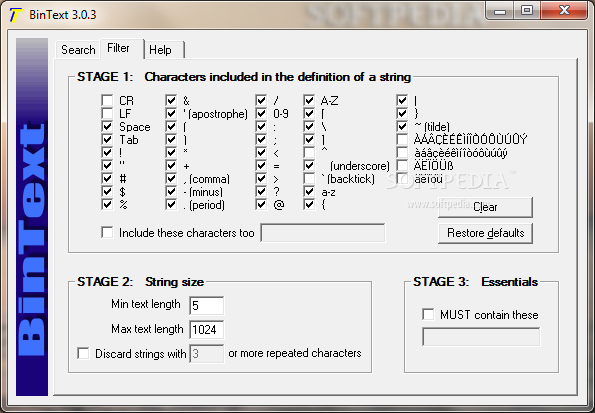Uncheck the & character checkbox
595x413 pixels.
(171, 101)
